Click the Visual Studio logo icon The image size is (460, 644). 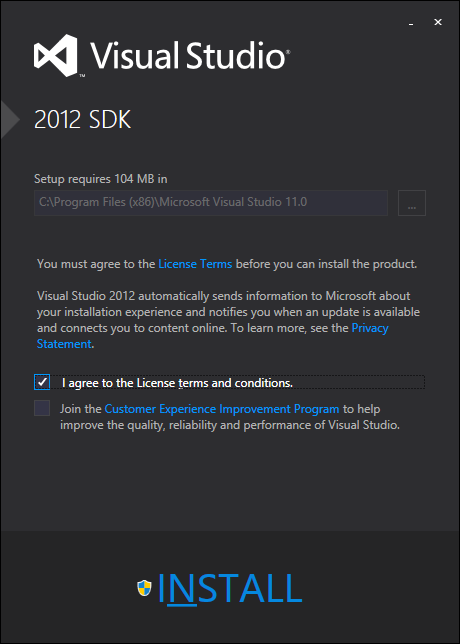[55, 55]
